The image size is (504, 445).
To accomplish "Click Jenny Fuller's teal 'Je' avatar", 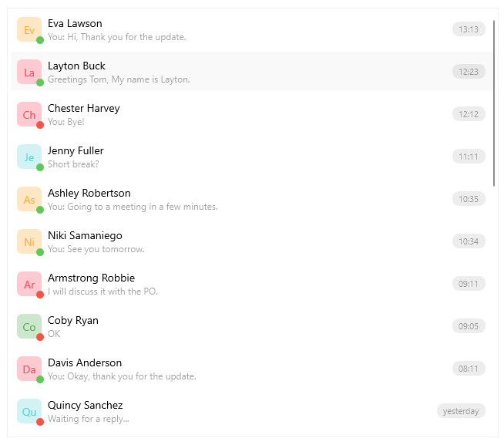I will click(29, 157).
